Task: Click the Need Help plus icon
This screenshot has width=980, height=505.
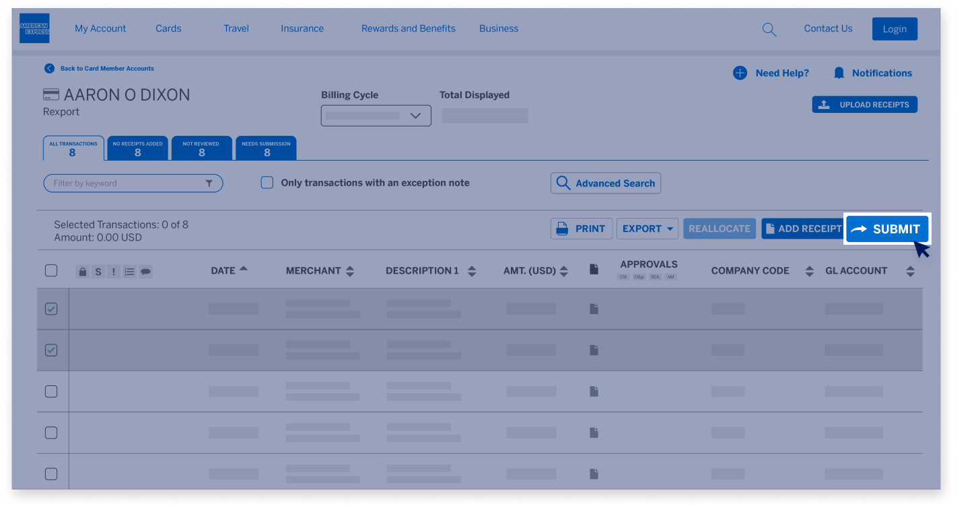Action: pos(740,73)
